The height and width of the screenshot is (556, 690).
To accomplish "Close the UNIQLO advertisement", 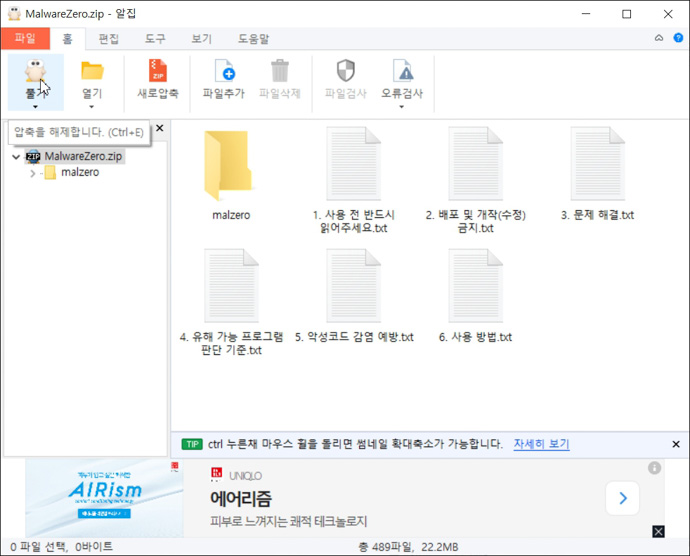I will [658, 531].
